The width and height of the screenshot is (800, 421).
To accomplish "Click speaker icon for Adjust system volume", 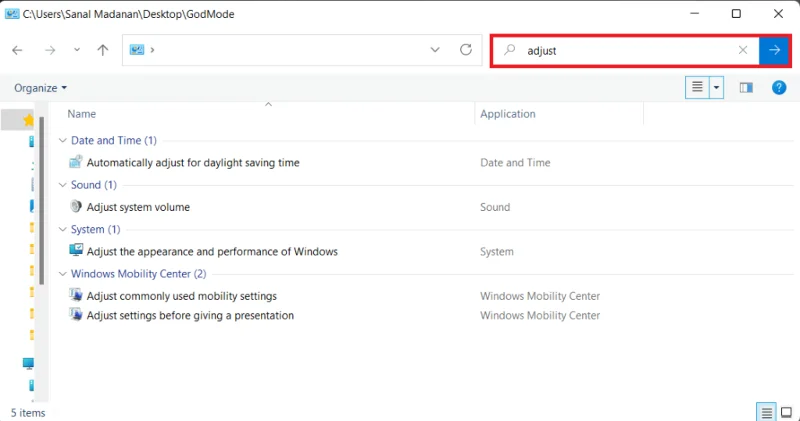I will click(x=76, y=206).
